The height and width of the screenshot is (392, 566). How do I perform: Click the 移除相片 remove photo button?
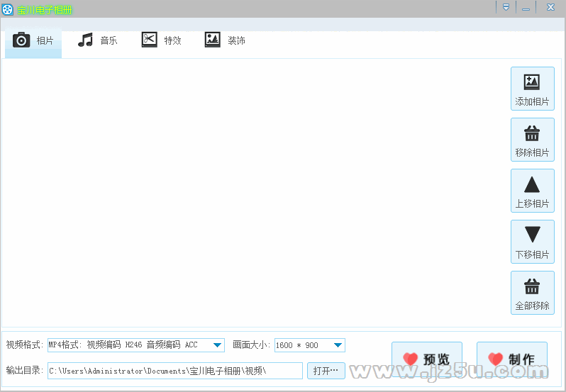533,140
